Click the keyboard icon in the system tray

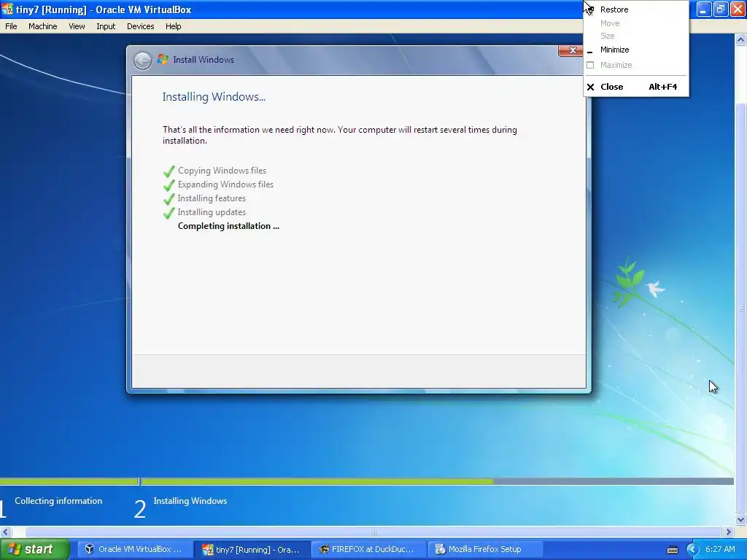[672, 550]
